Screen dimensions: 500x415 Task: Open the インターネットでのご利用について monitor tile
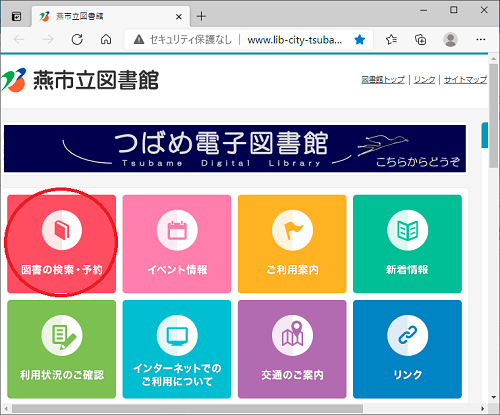177,349
